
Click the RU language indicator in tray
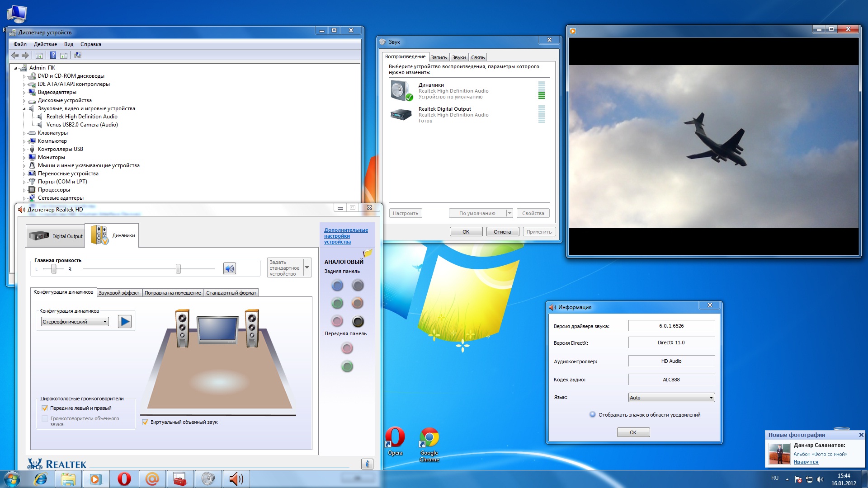(775, 478)
